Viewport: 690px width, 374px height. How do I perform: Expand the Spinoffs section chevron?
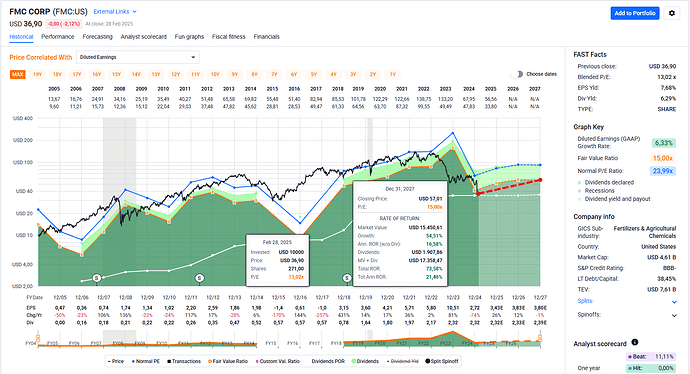tap(674, 315)
